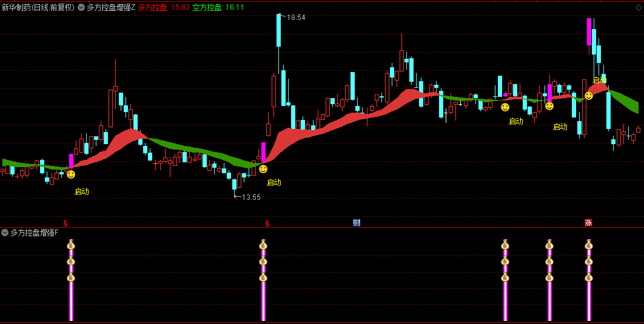Image resolution: width=644 pixels, height=324 pixels.
Task: Click the 多方控盘增强F panel label
Action: coord(35,233)
